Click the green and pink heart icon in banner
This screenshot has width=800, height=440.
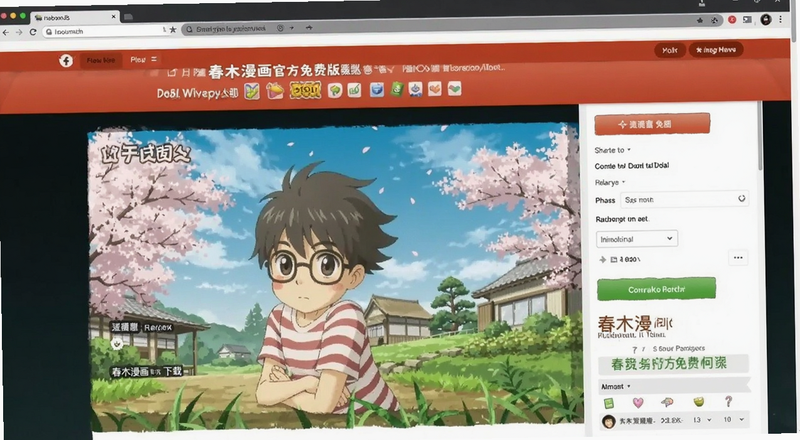[454, 89]
